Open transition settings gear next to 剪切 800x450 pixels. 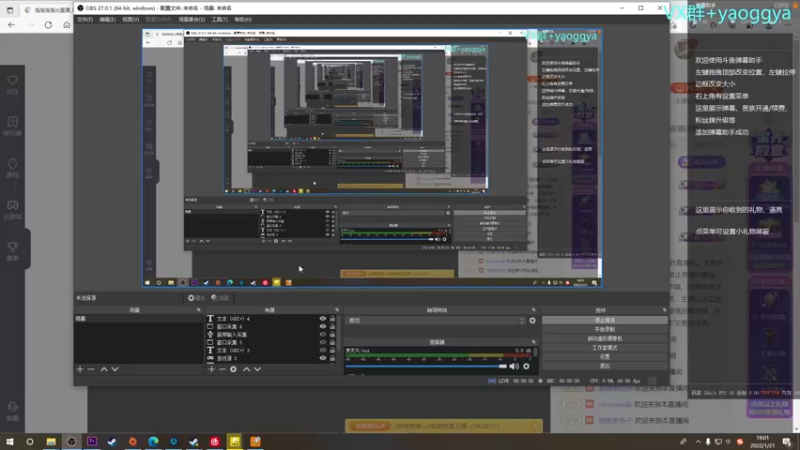point(532,320)
